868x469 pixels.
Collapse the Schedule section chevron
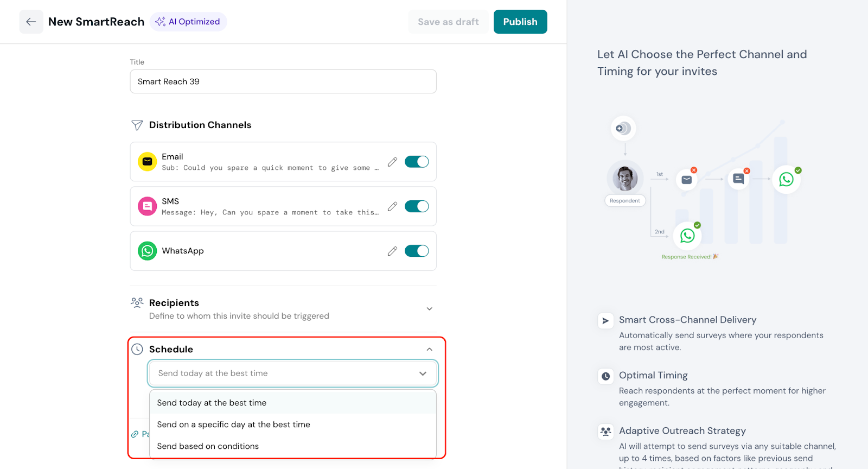pos(429,350)
